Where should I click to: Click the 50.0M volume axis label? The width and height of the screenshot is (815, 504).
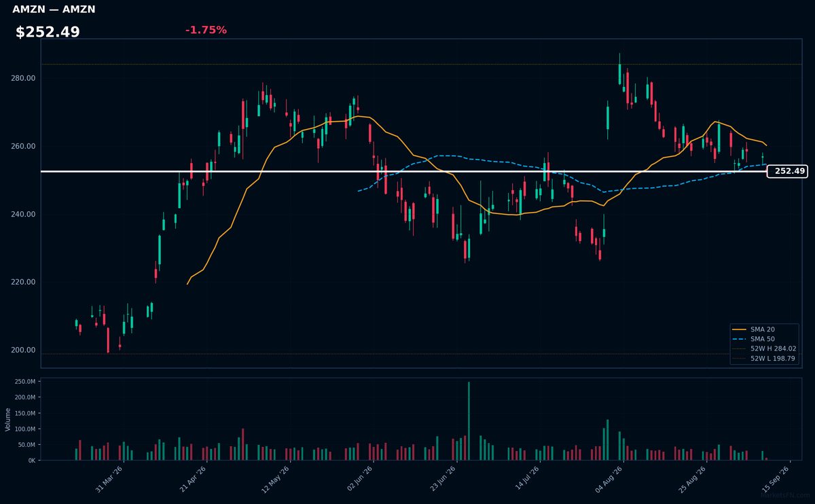pyautogui.click(x=26, y=445)
